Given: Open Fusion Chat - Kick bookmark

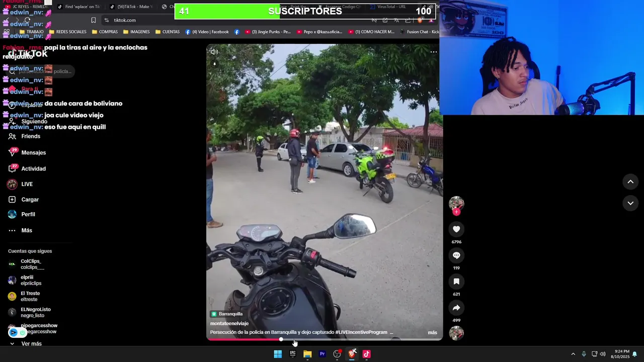Looking at the screenshot, I should pyautogui.click(x=419, y=32).
